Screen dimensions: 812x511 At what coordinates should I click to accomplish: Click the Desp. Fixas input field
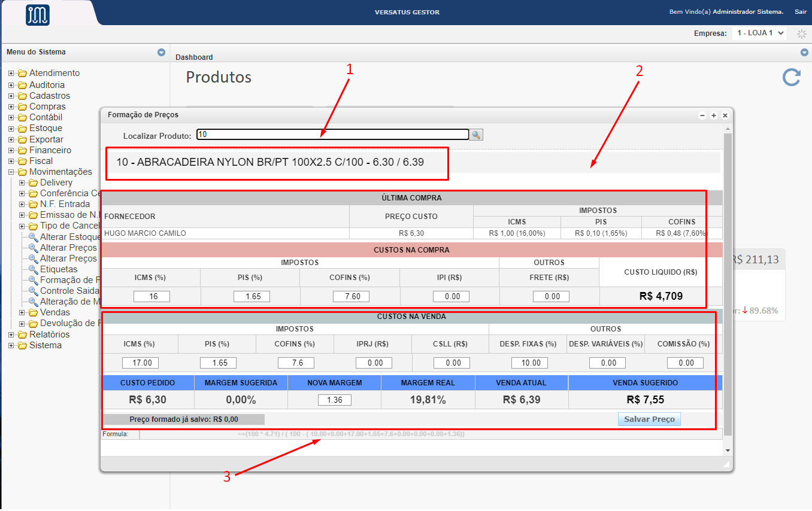529,363
